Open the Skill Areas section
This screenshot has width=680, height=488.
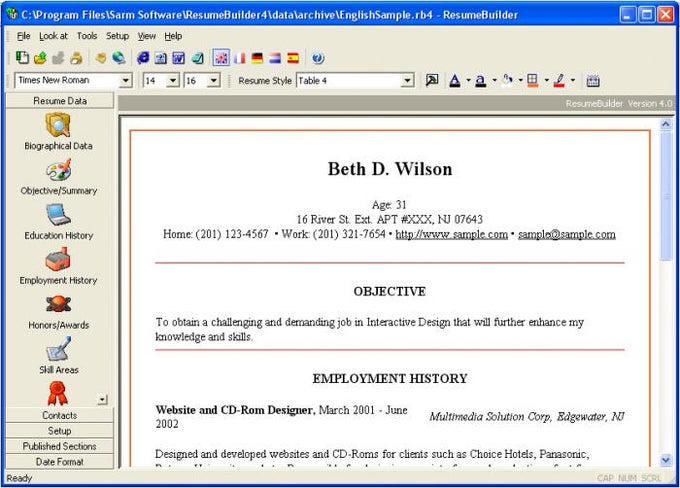58,351
